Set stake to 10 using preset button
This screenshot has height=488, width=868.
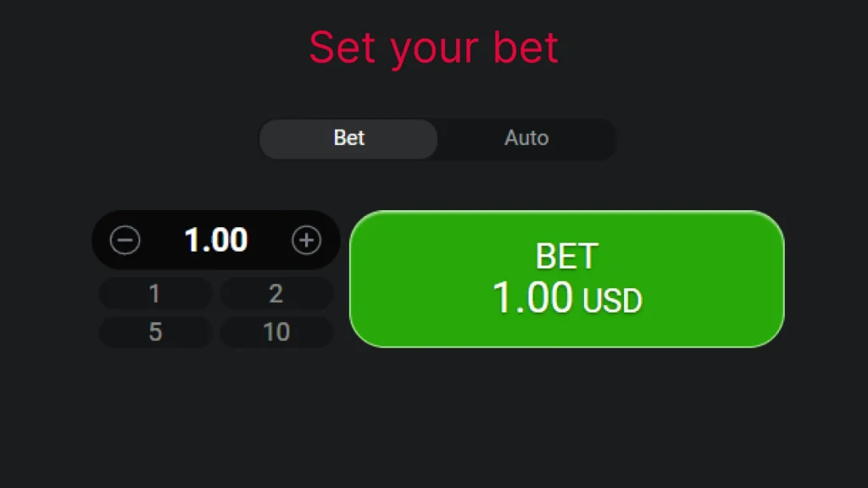click(x=276, y=331)
